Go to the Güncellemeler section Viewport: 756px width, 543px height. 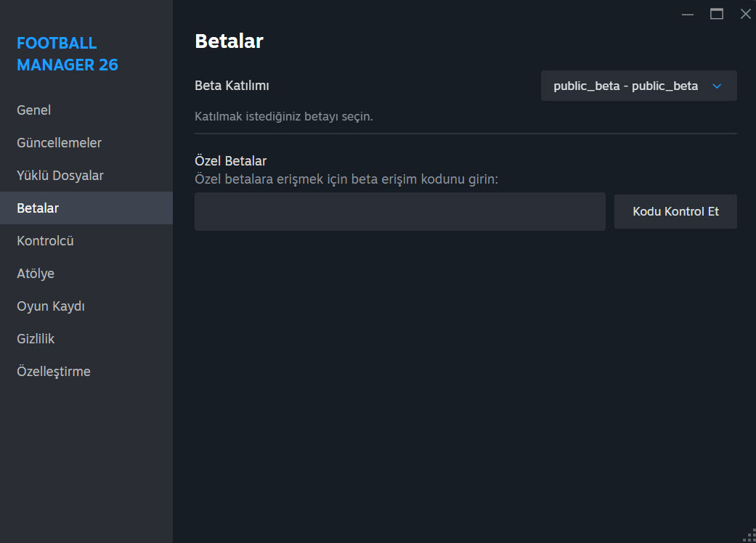pyautogui.click(x=60, y=143)
